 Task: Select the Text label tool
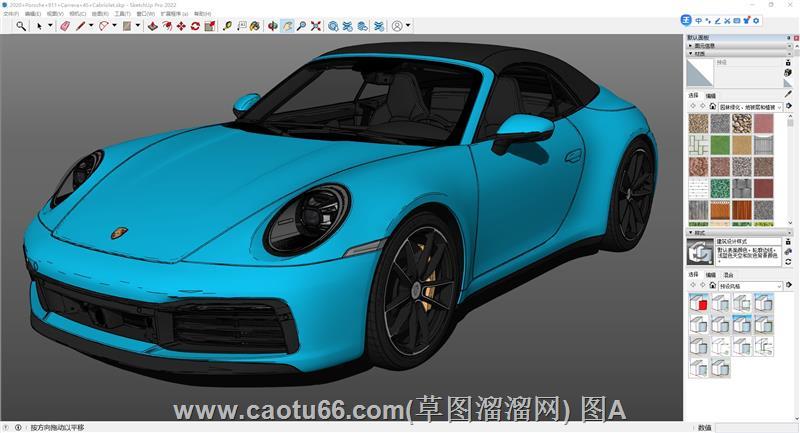(x=241, y=26)
